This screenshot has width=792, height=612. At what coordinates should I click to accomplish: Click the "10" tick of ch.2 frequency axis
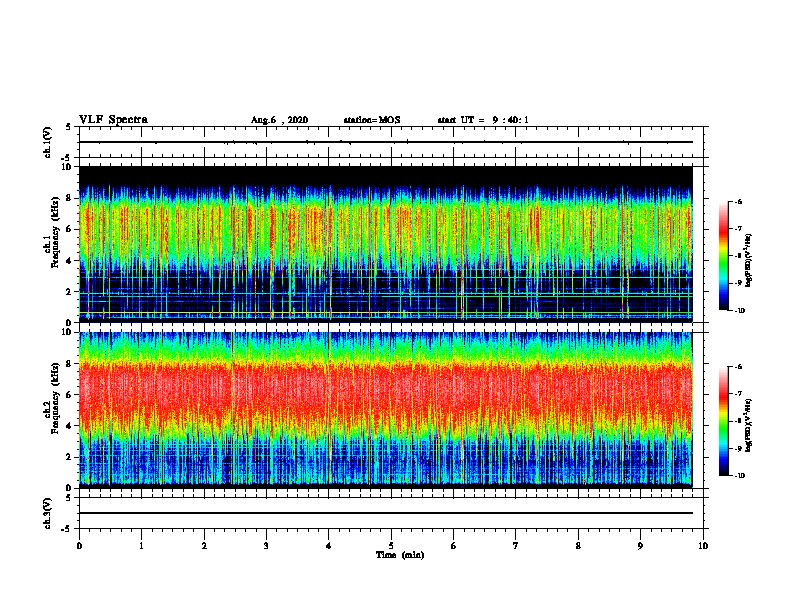[x=67, y=332]
